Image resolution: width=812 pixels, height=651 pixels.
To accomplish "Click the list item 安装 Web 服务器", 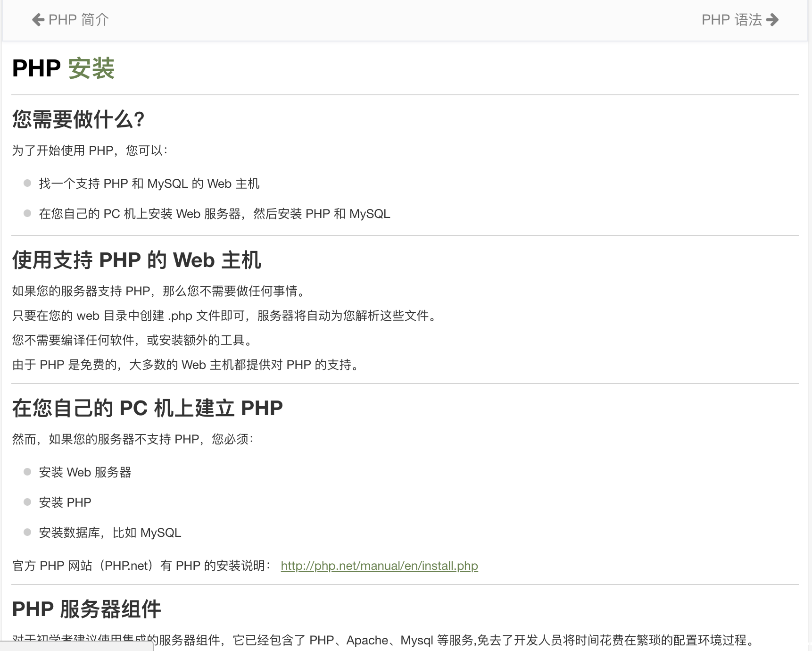I will click(x=85, y=472).
